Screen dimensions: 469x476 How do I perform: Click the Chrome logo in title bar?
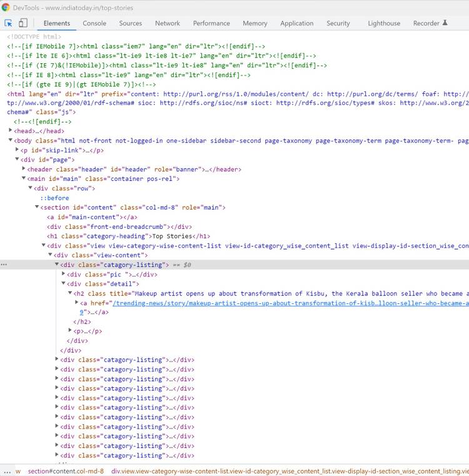click(x=6, y=8)
